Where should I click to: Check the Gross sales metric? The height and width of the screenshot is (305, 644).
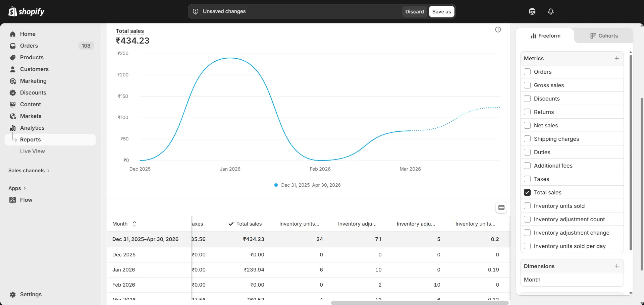coord(527,85)
